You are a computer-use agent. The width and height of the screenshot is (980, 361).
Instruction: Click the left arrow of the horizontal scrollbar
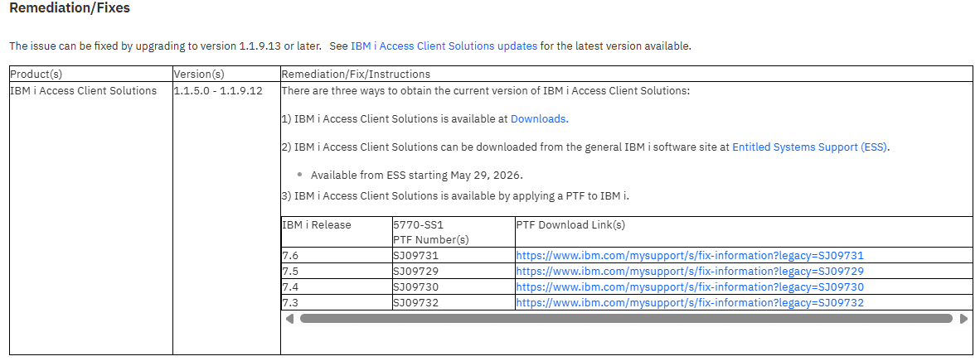289,319
